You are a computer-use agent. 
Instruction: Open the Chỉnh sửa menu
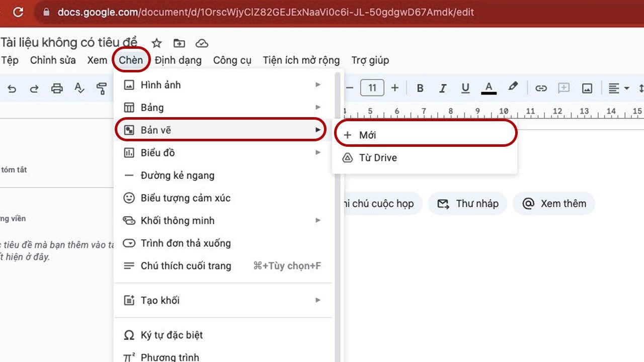pos(53,60)
